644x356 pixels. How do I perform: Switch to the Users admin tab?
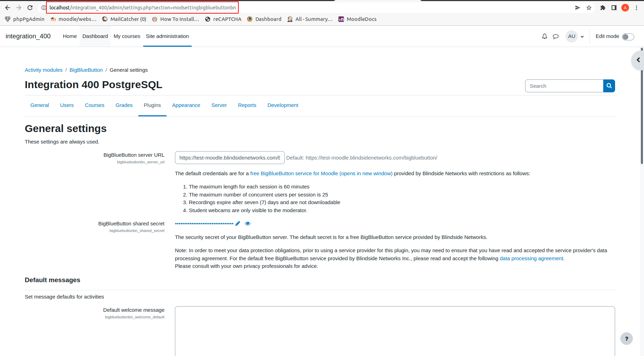click(x=67, y=105)
